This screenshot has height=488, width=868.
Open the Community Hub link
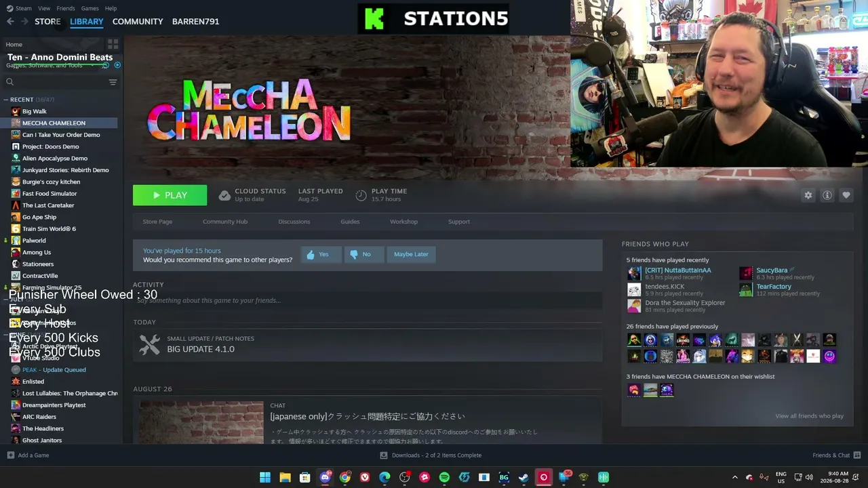point(225,222)
